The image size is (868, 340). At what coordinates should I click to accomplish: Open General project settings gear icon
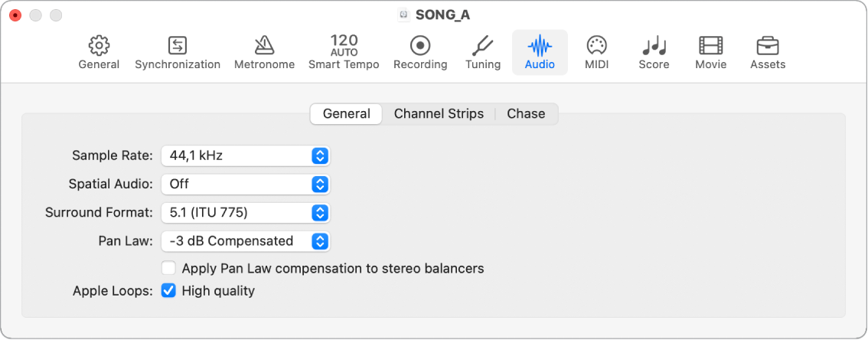99,46
